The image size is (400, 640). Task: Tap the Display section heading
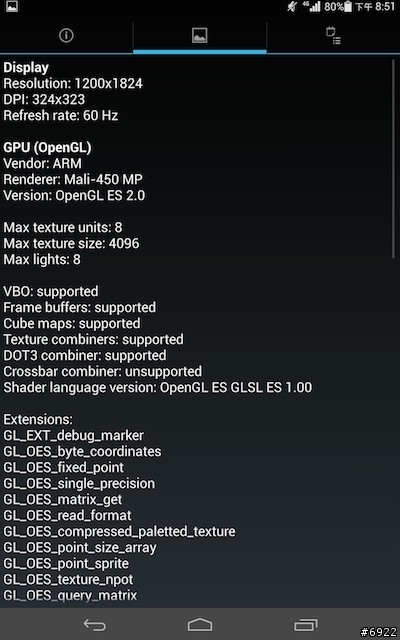(x=26, y=67)
